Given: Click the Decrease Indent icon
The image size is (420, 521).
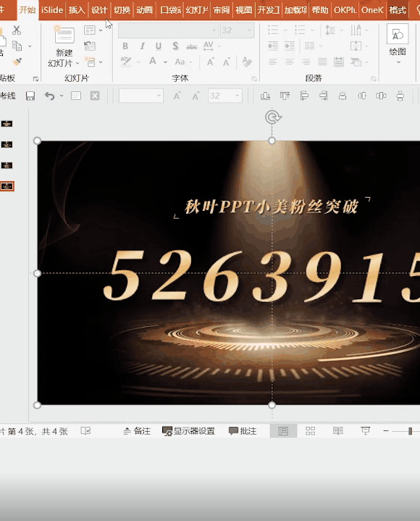Looking at the screenshot, I should pyautogui.click(x=273, y=46).
